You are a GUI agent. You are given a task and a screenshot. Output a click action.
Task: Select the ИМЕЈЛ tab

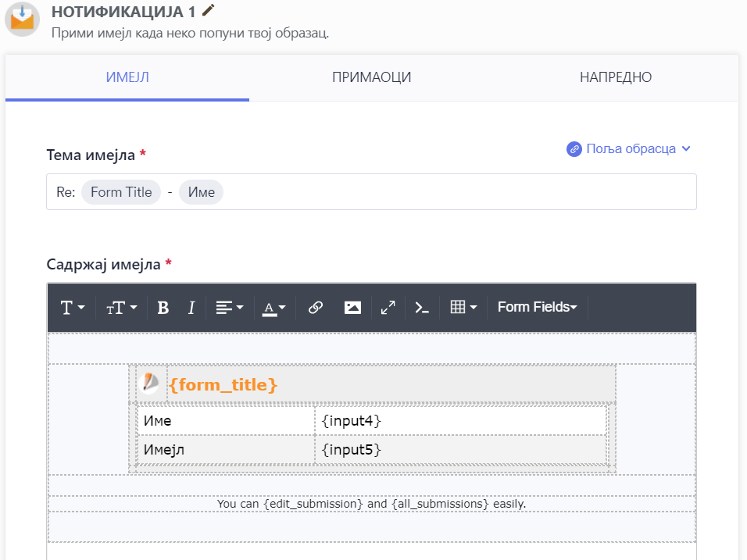pyautogui.click(x=127, y=77)
